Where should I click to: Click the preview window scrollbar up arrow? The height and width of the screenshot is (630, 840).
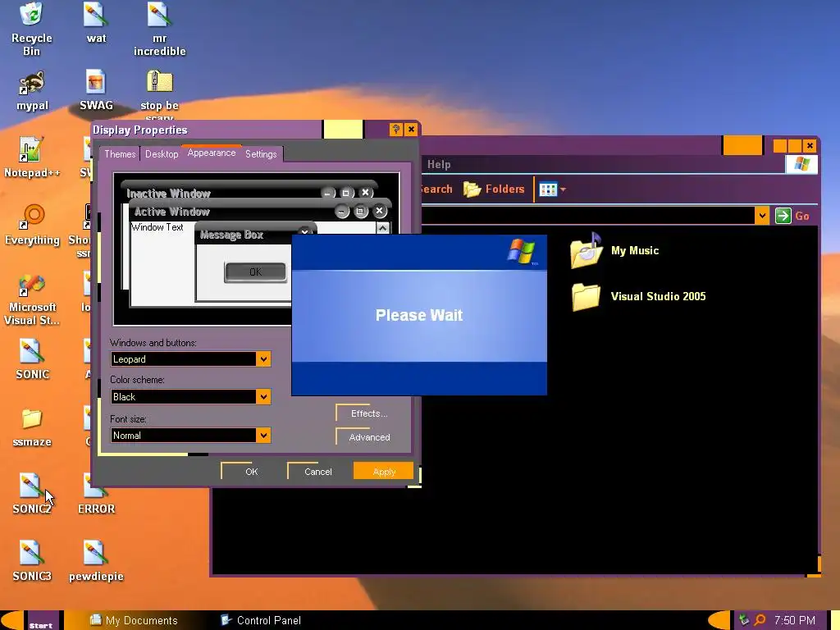click(382, 228)
